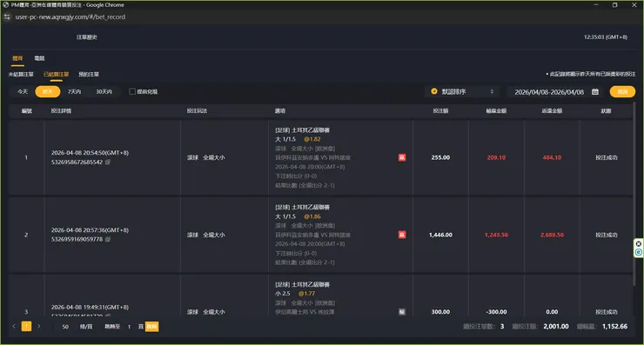Click win amount 1,243.56
This screenshot has width=644, height=345.
pos(496,235)
